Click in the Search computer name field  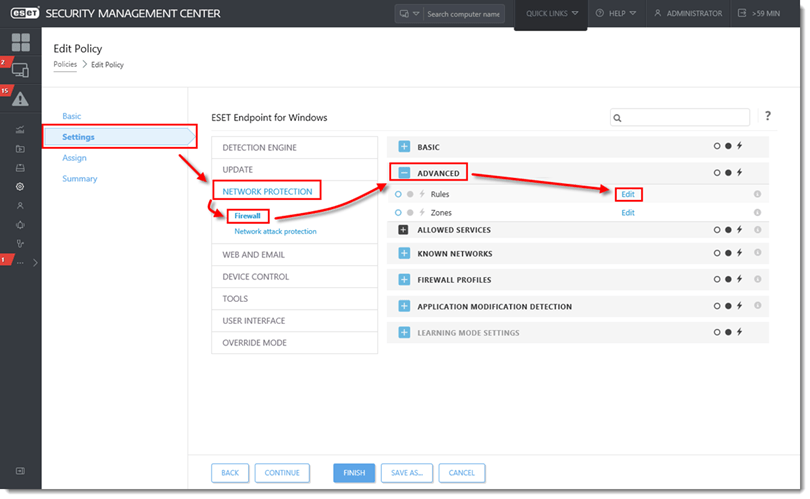[463, 14]
